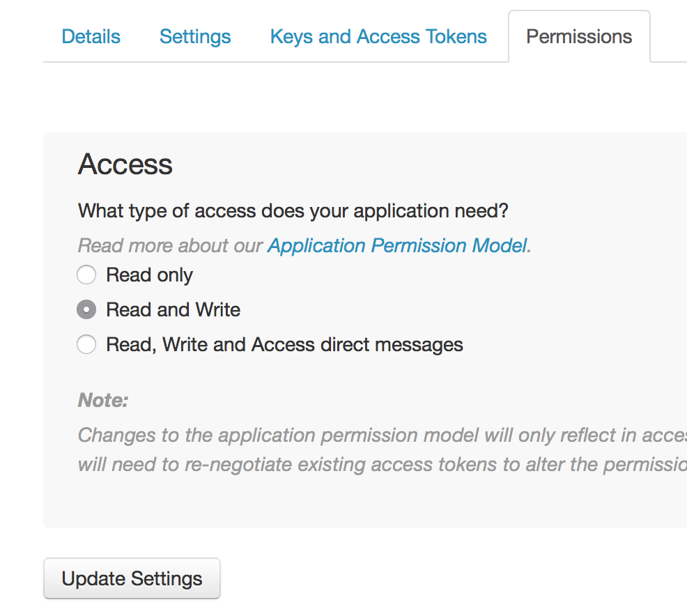The height and width of the screenshot is (616, 687).
Task: Go to Keys and Access Tokens tab
Action: 378,36
